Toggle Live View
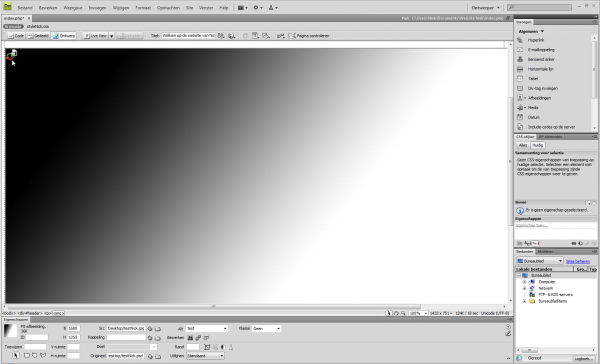Image resolution: width=600 pixels, height=364 pixels. 95,36
